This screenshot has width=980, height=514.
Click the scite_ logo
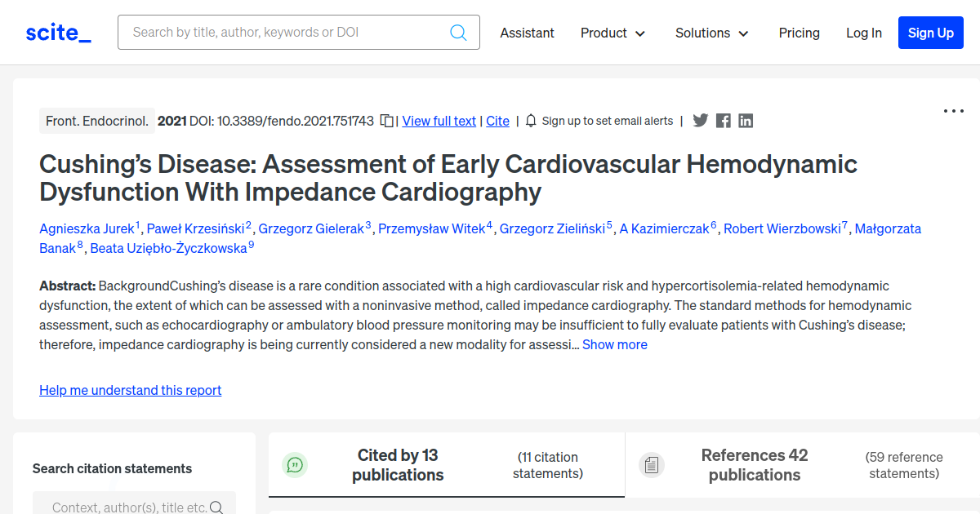point(59,33)
